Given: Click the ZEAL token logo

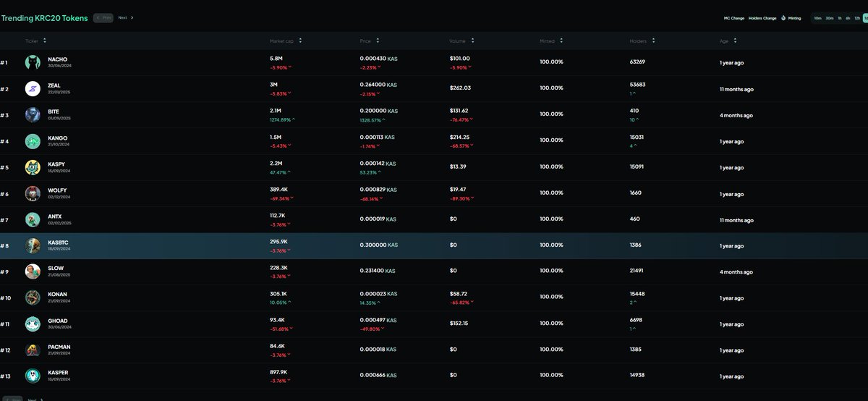Looking at the screenshot, I should (33, 89).
